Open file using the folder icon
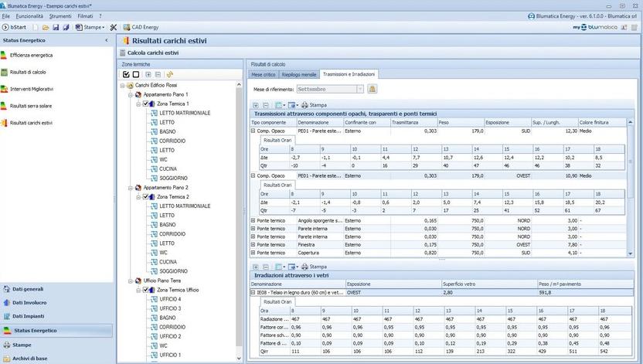 click(45, 27)
